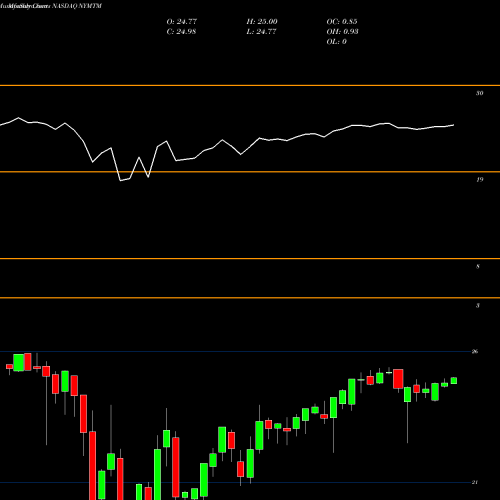This screenshot has height=500, width=500.
Task: Select the open value 'O: 24.77'
Action: tap(182, 21)
